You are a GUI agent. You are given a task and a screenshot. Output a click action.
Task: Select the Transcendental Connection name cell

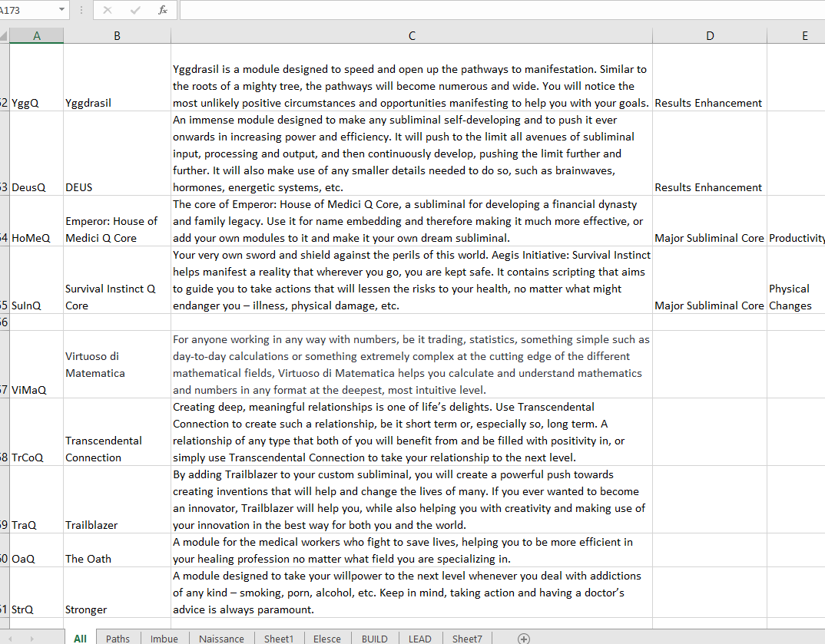(x=117, y=432)
